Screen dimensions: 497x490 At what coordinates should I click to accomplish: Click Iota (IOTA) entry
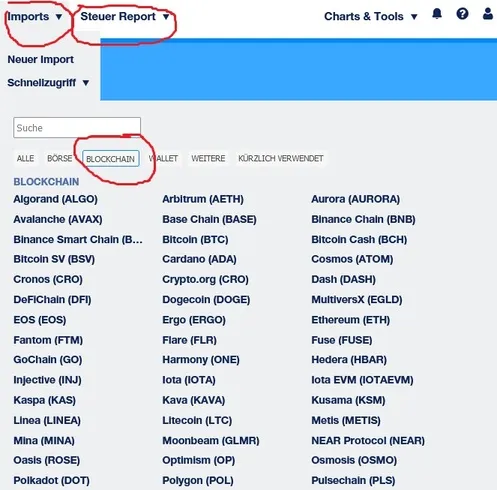pos(189,380)
